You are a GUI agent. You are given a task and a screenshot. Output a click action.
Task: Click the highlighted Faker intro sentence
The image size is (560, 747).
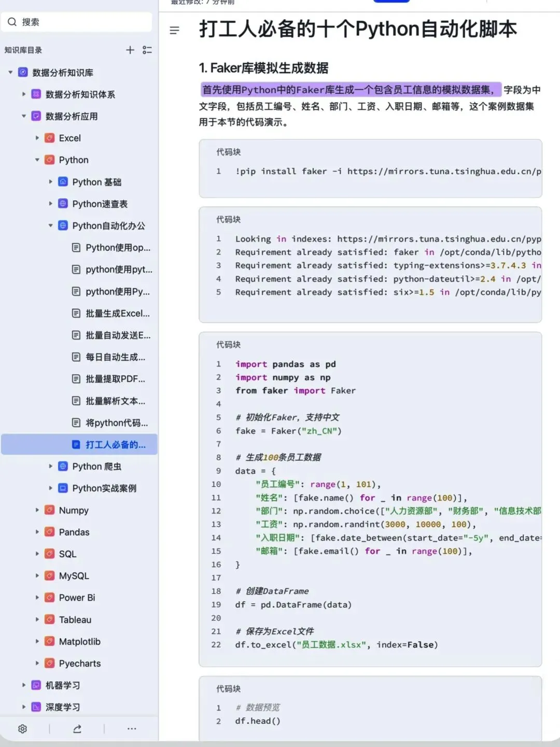(350, 90)
